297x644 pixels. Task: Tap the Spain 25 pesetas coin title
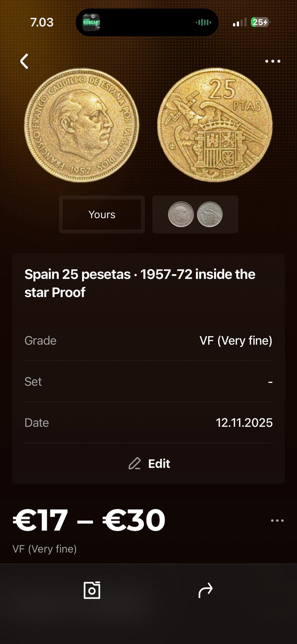[x=140, y=283]
